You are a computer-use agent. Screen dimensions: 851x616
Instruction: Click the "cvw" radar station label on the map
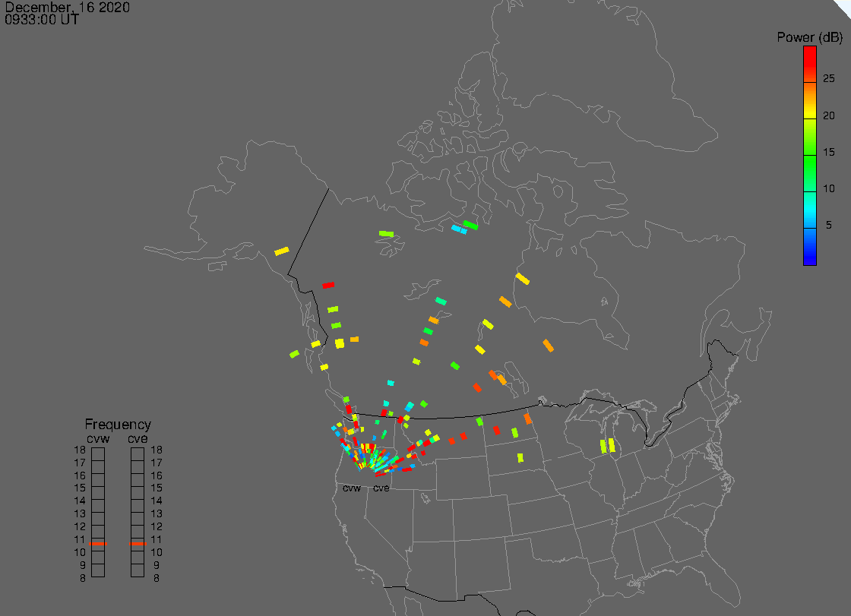(x=352, y=488)
